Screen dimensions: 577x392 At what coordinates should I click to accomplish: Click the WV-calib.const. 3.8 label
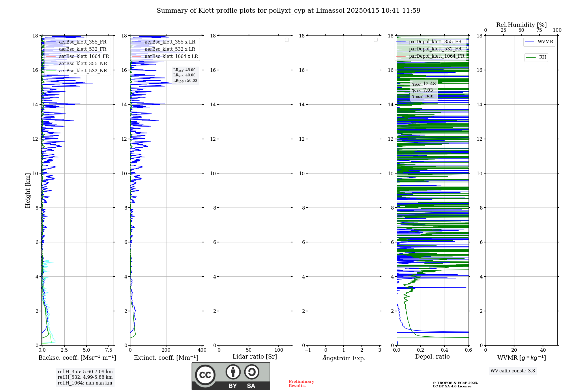pyautogui.click(x=512, y=371)
